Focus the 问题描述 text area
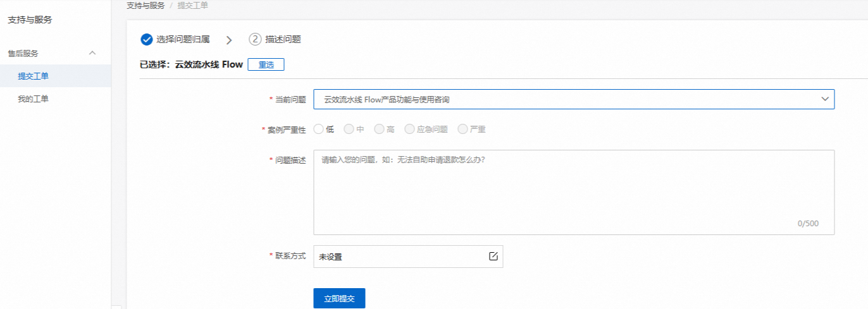The width and height of the screenshot is (868, 309). coord(574,192)
